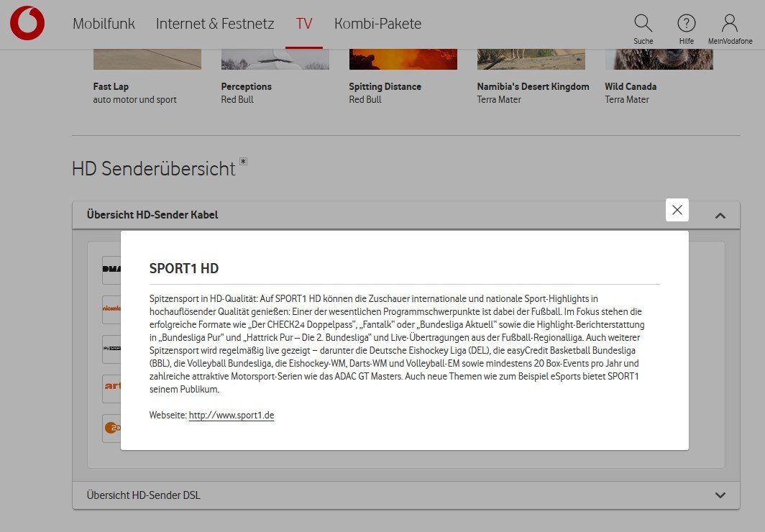This screenshot has width=765, height=532.
Task: Click the Namibia's Desert Kingdom title
Action: coord(533,86)
